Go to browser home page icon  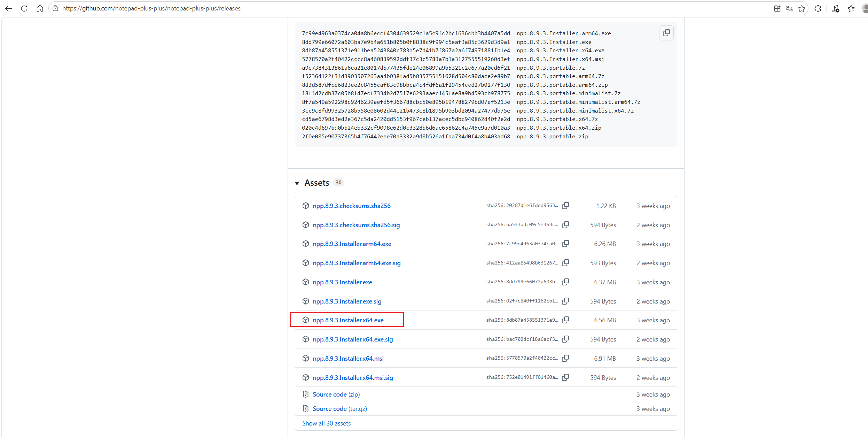[40, 8]
